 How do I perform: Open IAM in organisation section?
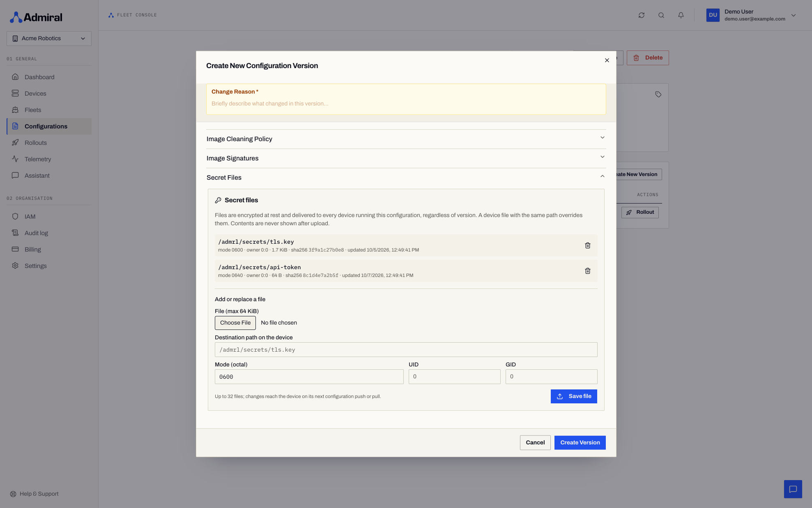click(49, 217)
